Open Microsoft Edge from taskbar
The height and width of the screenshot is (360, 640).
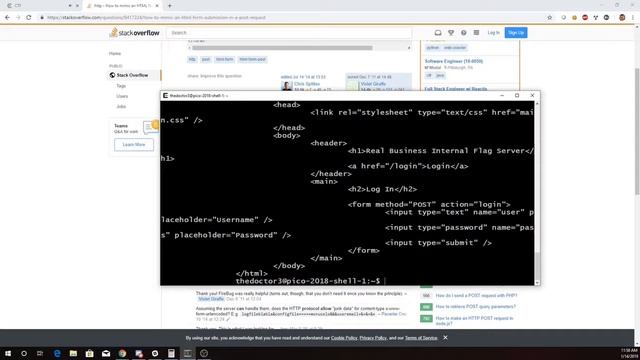pos(57,353)
